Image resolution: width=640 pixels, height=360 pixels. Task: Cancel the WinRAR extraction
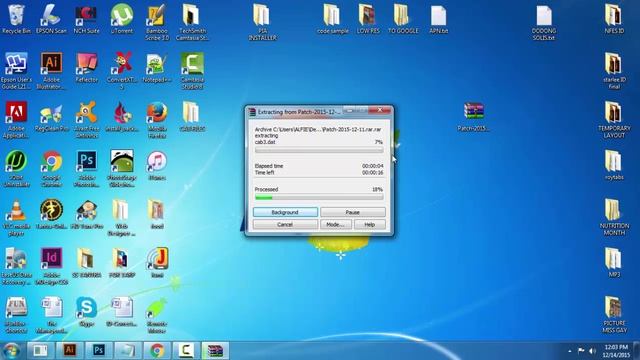coord(285,224)
